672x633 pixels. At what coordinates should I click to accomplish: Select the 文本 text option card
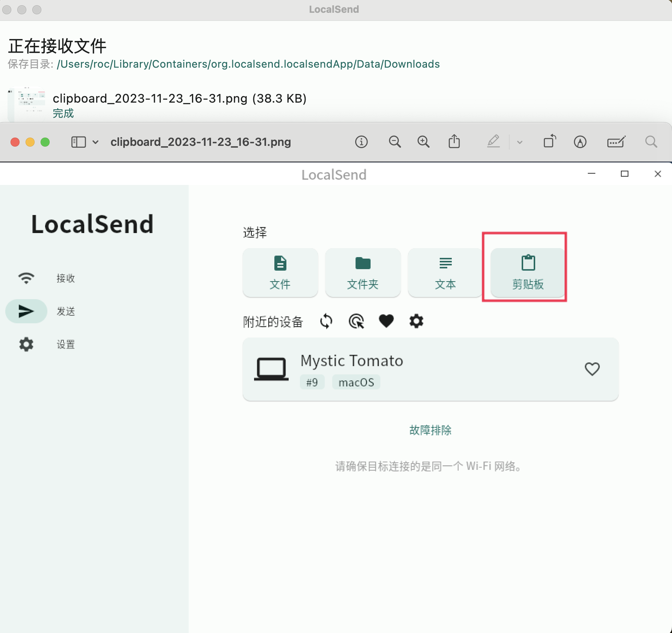pyautogui.click(x=445, y=273)
